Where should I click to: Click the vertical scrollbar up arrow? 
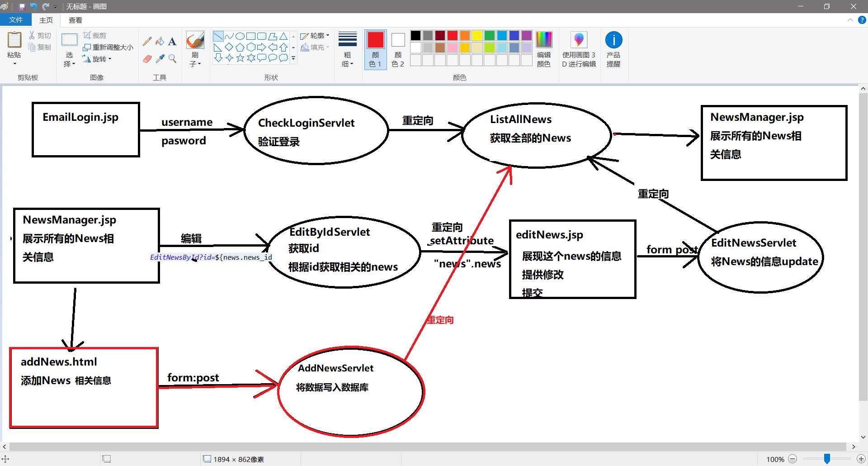coord(863,89)
